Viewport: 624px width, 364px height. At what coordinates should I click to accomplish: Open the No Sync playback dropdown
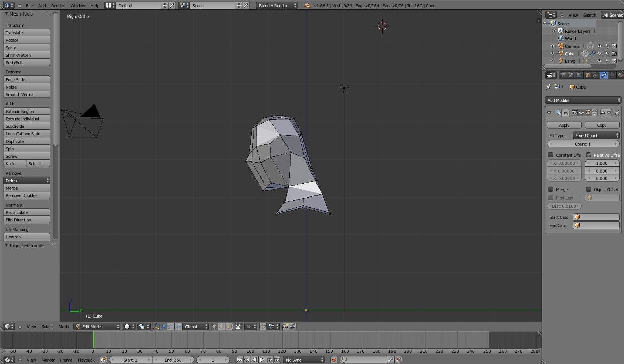(x=304, y=360)
